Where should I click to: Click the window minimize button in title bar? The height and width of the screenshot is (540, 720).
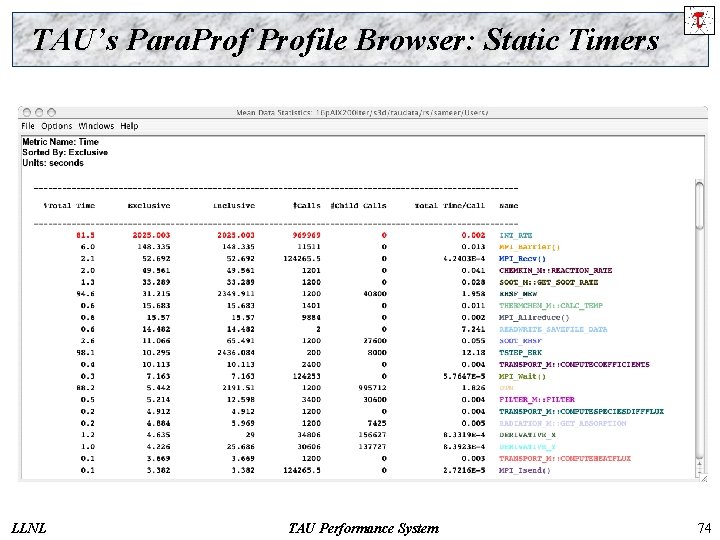click(39, 112)
